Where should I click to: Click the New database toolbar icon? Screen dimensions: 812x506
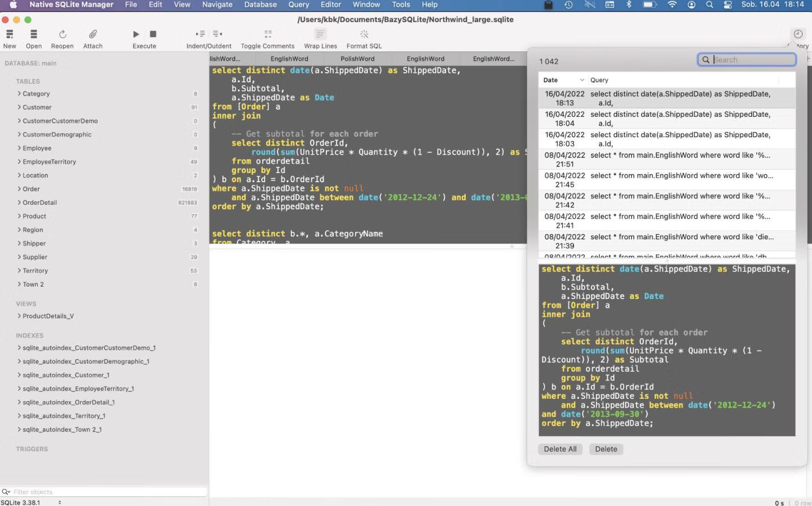click(x=10, y=34)
